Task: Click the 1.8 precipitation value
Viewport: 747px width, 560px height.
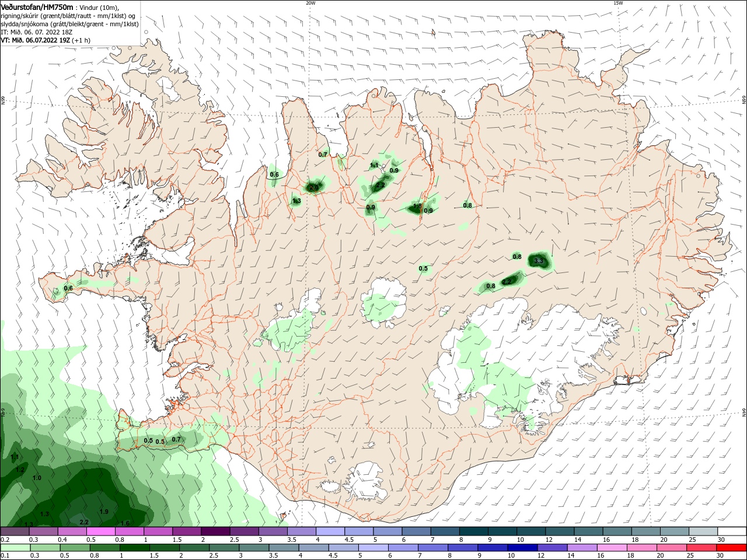Action: click(417, 206)
